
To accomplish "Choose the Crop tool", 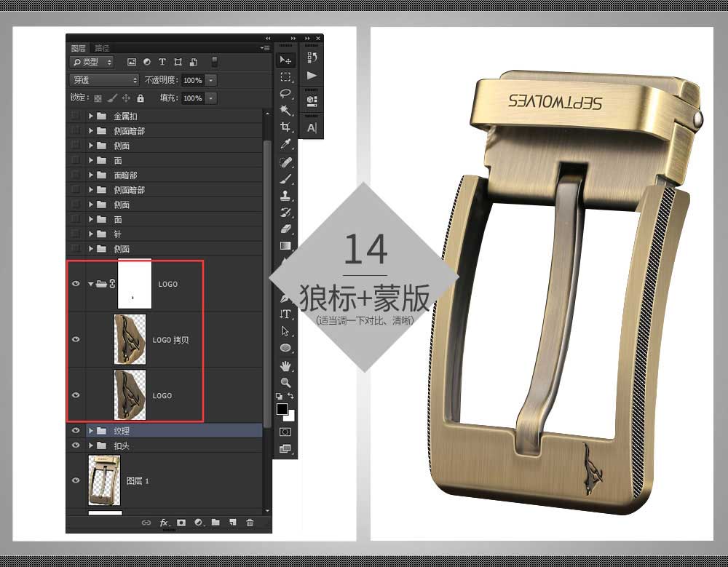I will click(x=285, y=127).
